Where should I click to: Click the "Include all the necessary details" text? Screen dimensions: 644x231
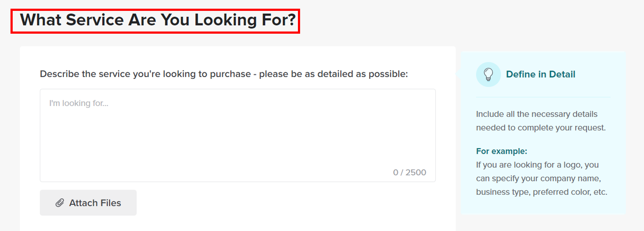point(536,114)
